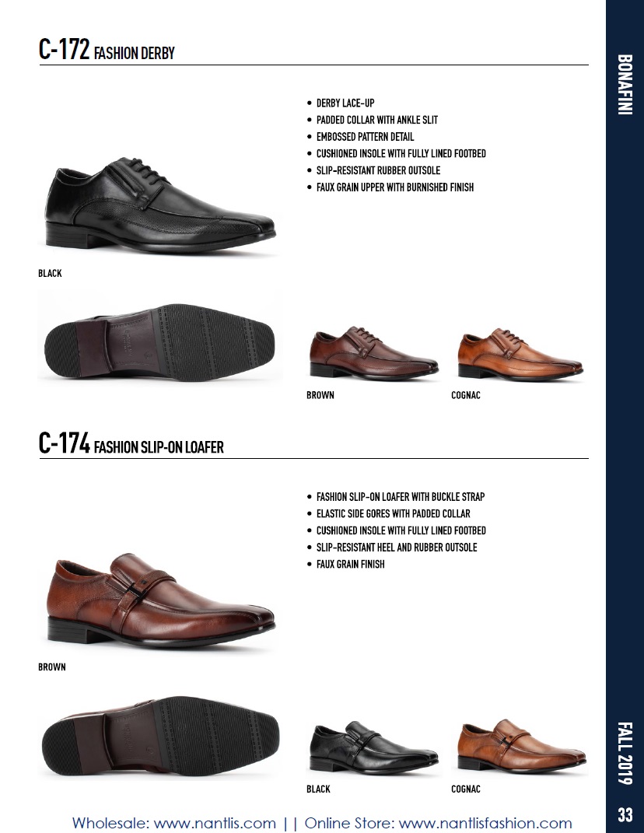
Task: Click the BONAFINI sidebar brand label
Action: point(625,85)
